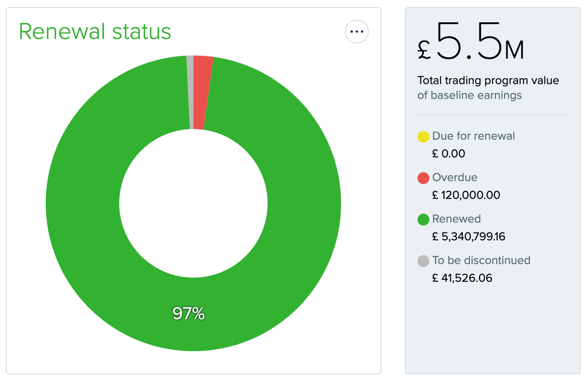This screenshot has height=380, width=588.
Task: Click the yellow Due for renewal legend dot
Action: pyautogui.click(x=422, y=136)
